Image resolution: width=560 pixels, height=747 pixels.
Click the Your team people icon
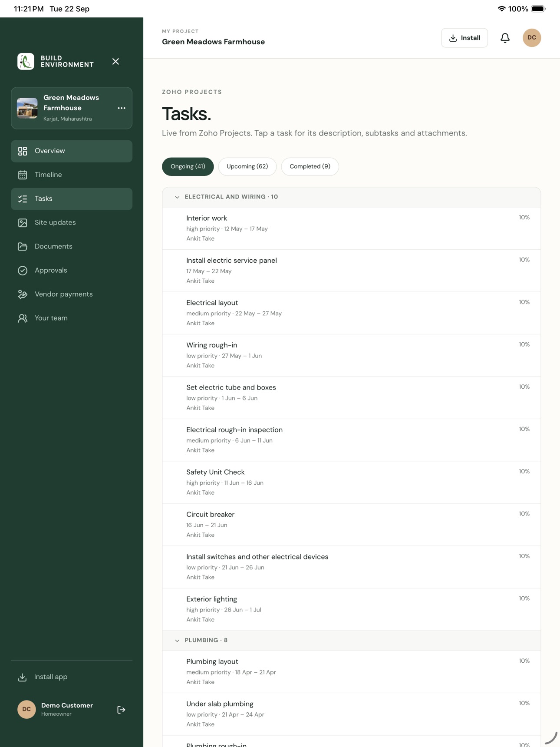23,318
